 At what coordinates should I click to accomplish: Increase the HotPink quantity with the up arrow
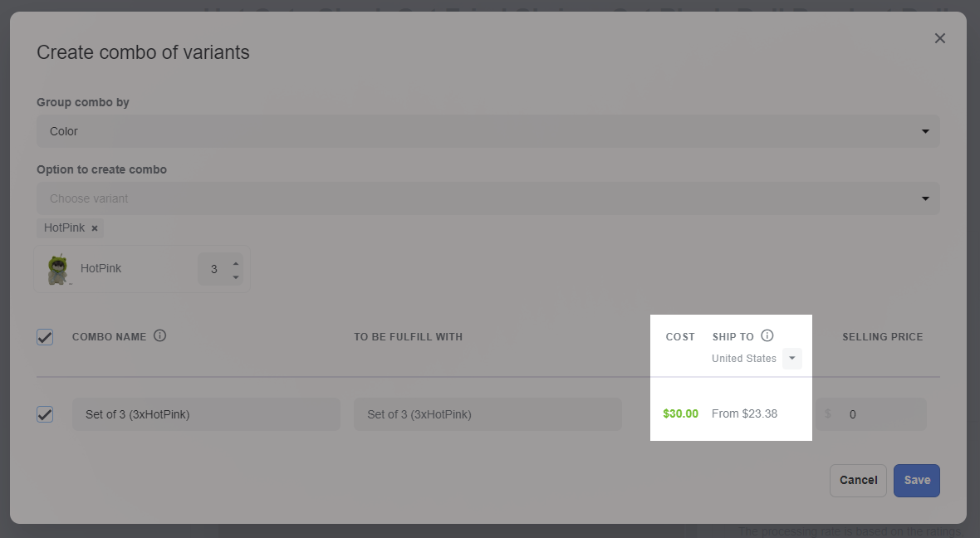click(x=236, y=263)
